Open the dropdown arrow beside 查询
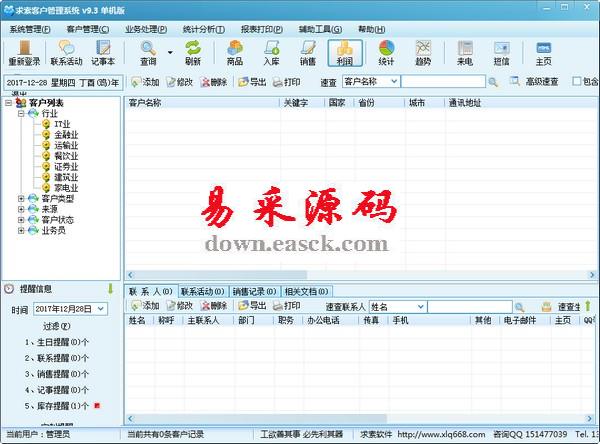The width and height of the screenshot is (600, 444). coord(170,53)
